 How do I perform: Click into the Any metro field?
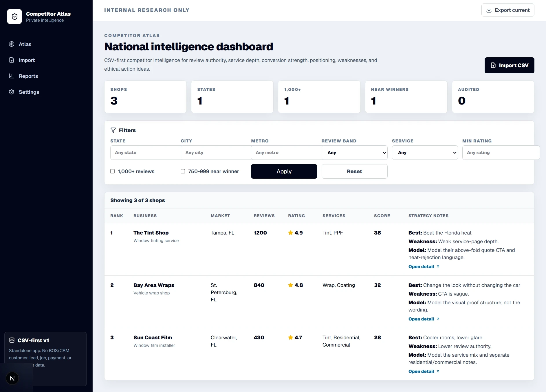pos(286,153)
